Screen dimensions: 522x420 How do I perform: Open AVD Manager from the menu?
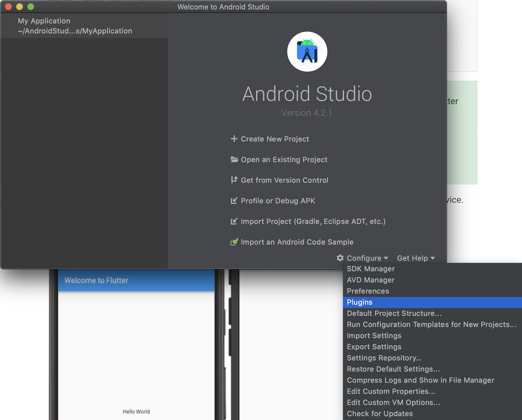(x=432, y=280)
